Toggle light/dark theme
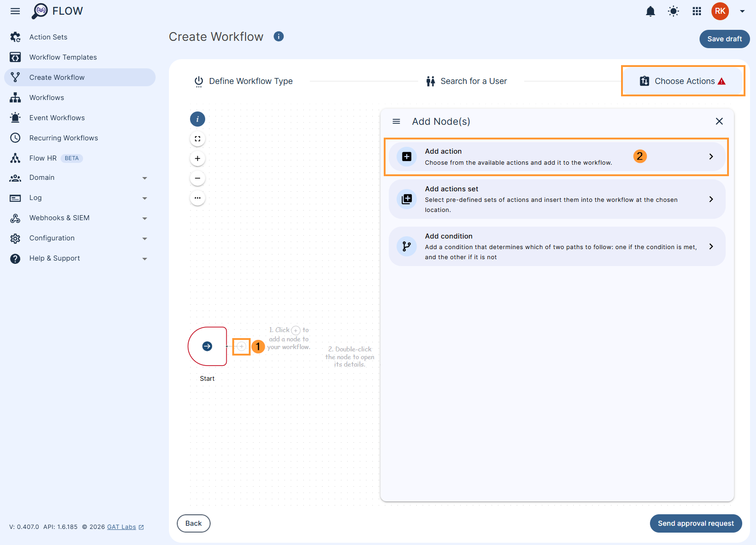The height and width of the screenshot is (545, 756). [x=673, y=11]
